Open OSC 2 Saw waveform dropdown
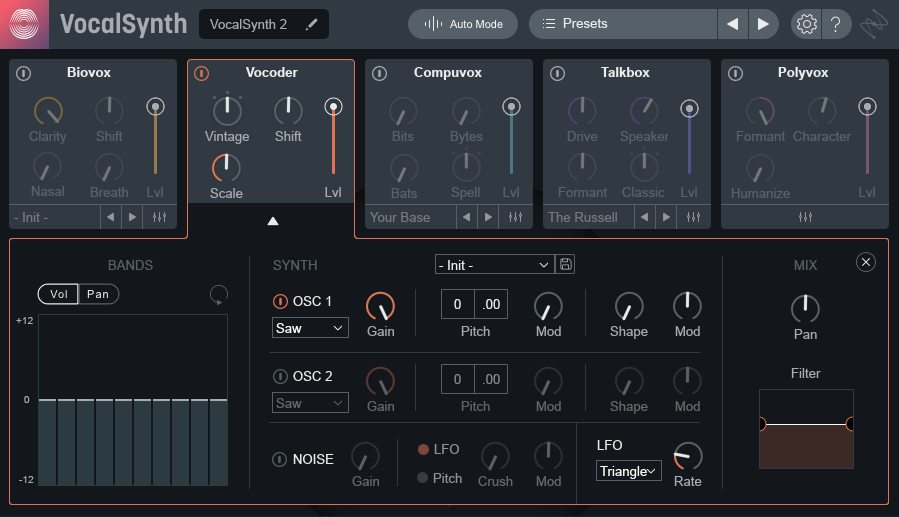This screenshot has width=899, height=517. click(x=310, y=403)
